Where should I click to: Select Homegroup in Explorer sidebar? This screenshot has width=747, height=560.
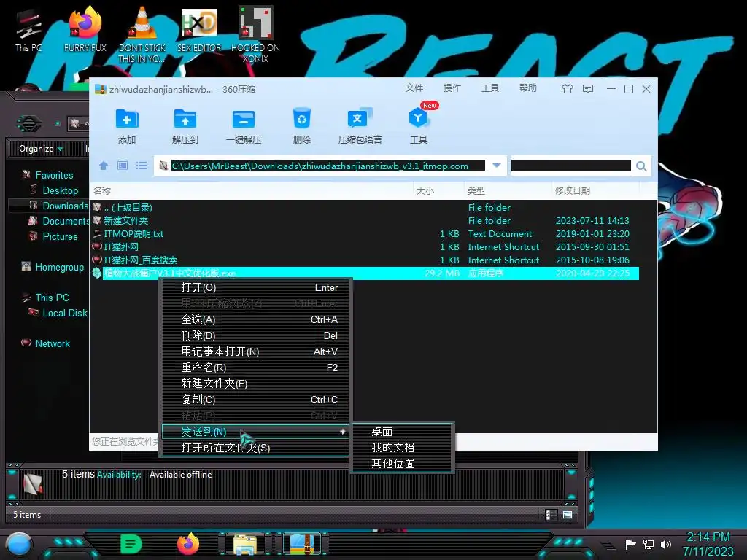(x=60, y=267)
